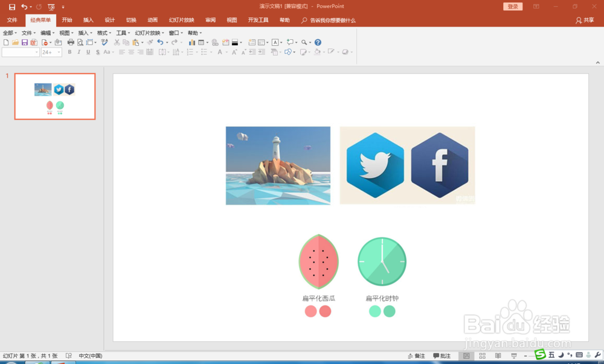Toggle Bold formatting
The width and height of the screenshot is (604, 364).
coord(69,52)
